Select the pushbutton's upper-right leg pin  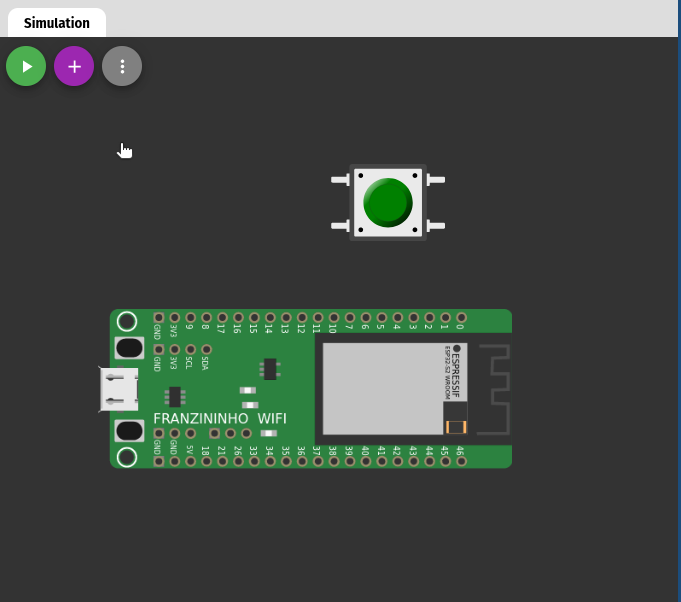click(436, 179)
